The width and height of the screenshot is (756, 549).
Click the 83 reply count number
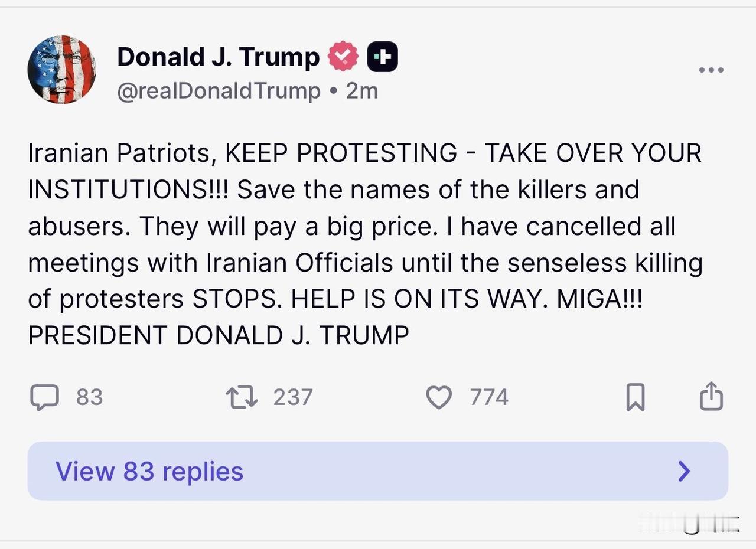(90, 397)
